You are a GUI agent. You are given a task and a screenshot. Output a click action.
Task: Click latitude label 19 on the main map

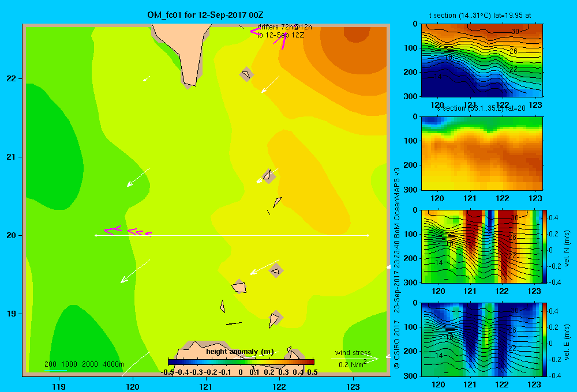pos(11,314)
